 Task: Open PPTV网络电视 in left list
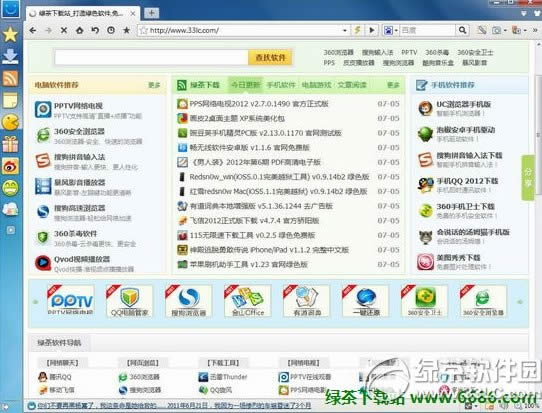click(x=78, y=106)
